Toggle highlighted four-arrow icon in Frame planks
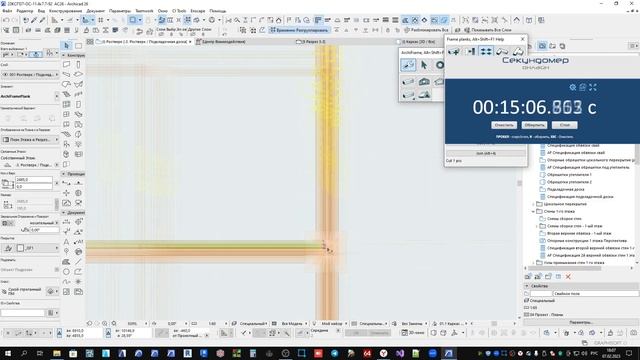Viewport: 640px width, 360px height. point(486,51)
